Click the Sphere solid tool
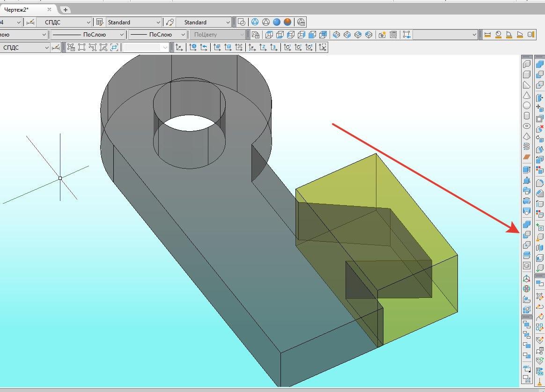 coord(526,105)
